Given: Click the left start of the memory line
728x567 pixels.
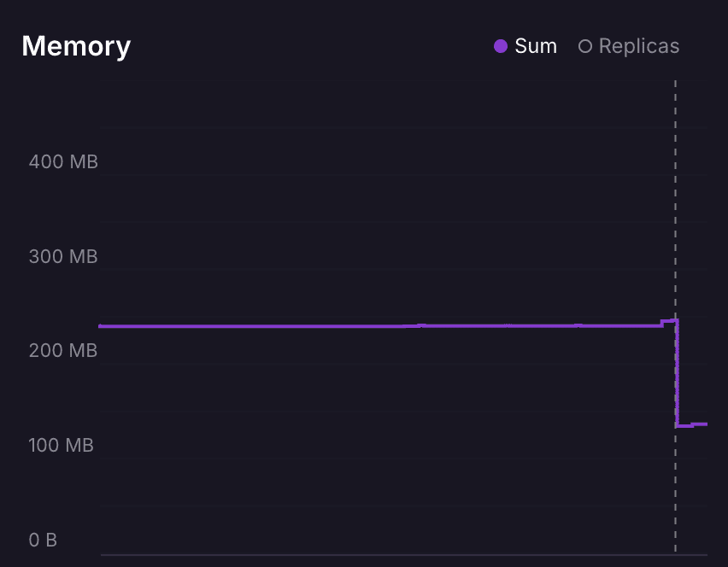Looking at the screenshot, I should (x=103, y=326).
